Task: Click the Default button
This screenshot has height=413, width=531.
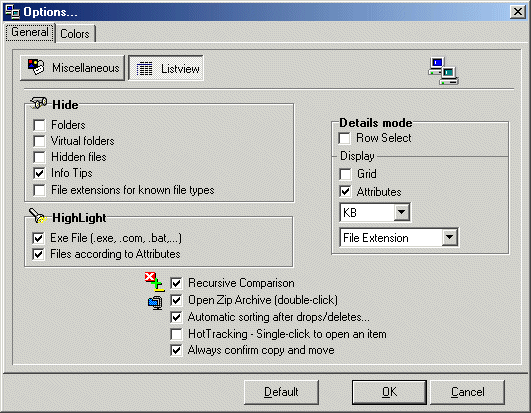Action: tap(281, 392)
